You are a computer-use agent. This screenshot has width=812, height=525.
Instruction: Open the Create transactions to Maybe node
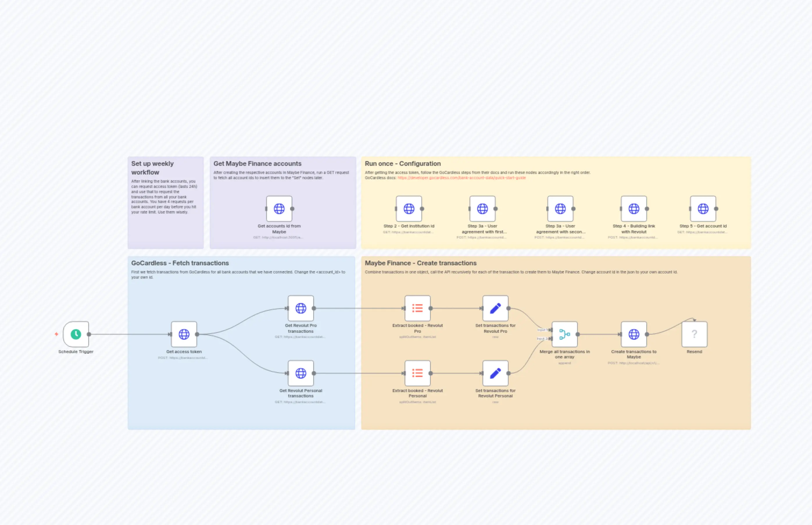click(634, 334)
